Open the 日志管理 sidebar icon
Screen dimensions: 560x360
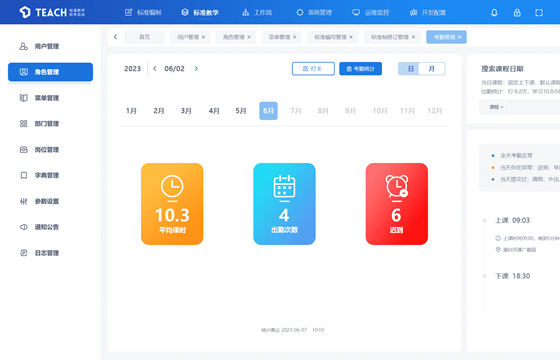click(x=24, y=253)
